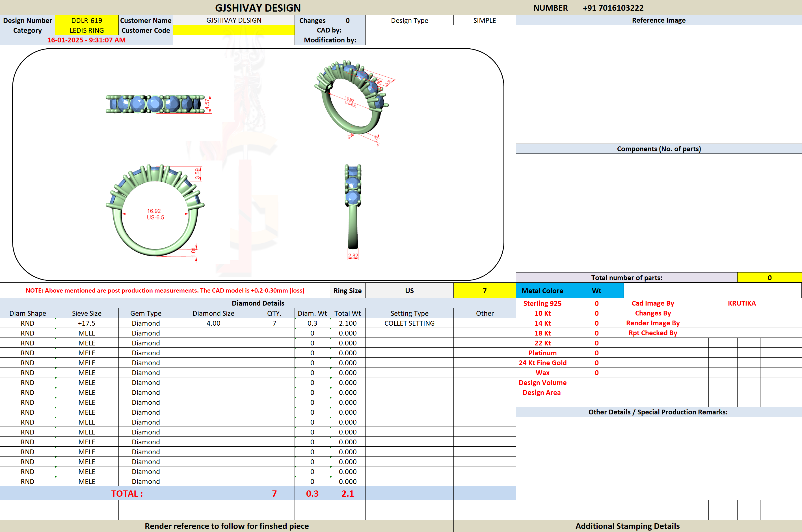Select the Category cell LEDIS RING

(x=87, y=30)
